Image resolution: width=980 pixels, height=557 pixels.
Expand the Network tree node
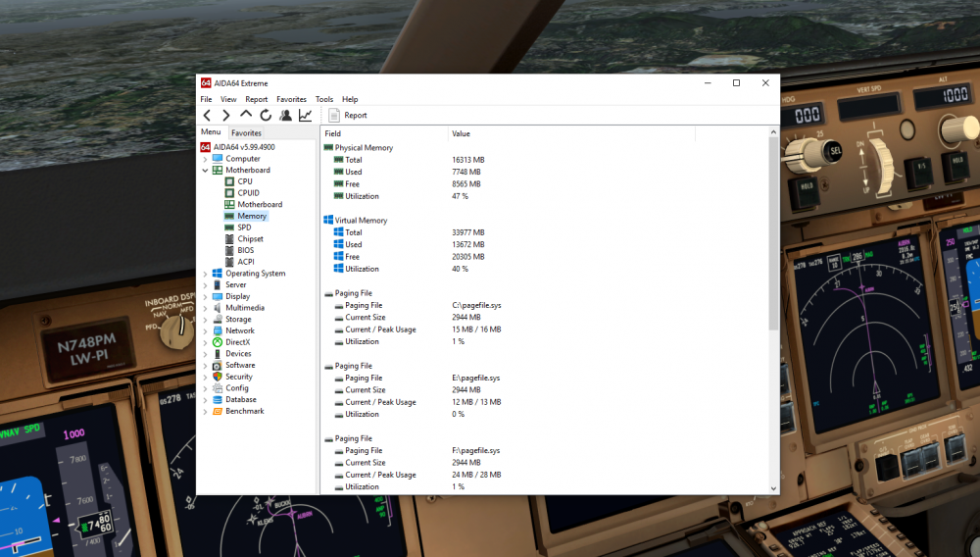click(205, 330)
